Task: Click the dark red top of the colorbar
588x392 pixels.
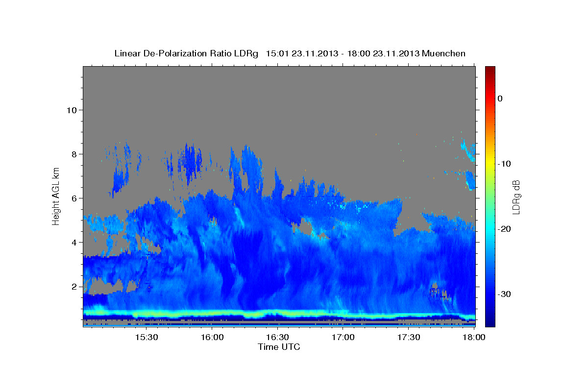Action: 490,70
